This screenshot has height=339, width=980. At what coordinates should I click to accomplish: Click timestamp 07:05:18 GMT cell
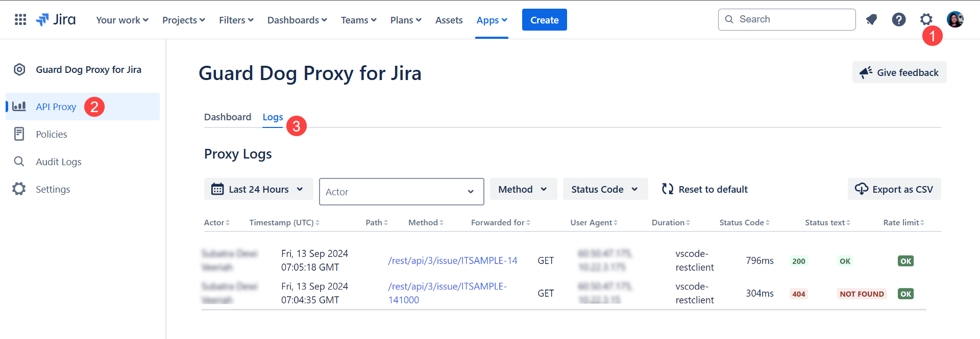[x=314, y=260]
